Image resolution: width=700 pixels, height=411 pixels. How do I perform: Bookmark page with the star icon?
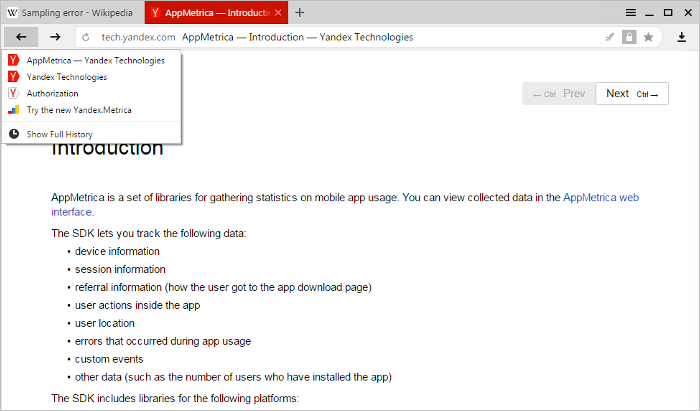[x=649, y=37]
